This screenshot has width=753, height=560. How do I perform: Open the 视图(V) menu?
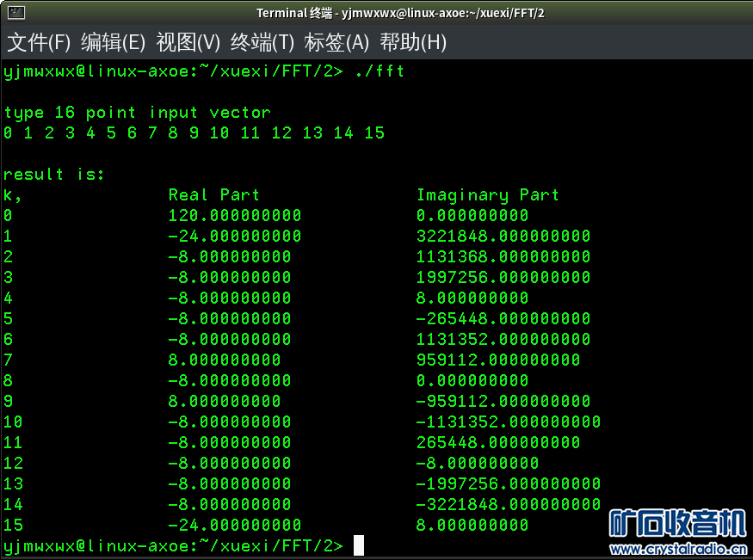(188, 42)
